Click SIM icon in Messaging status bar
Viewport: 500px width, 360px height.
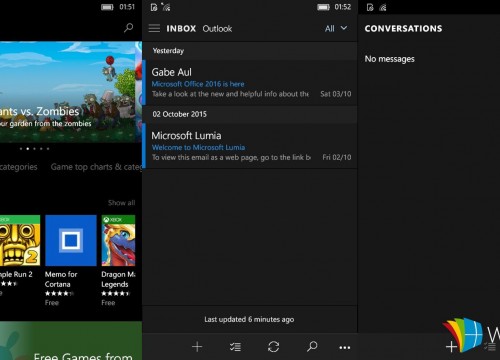(370, 7)
